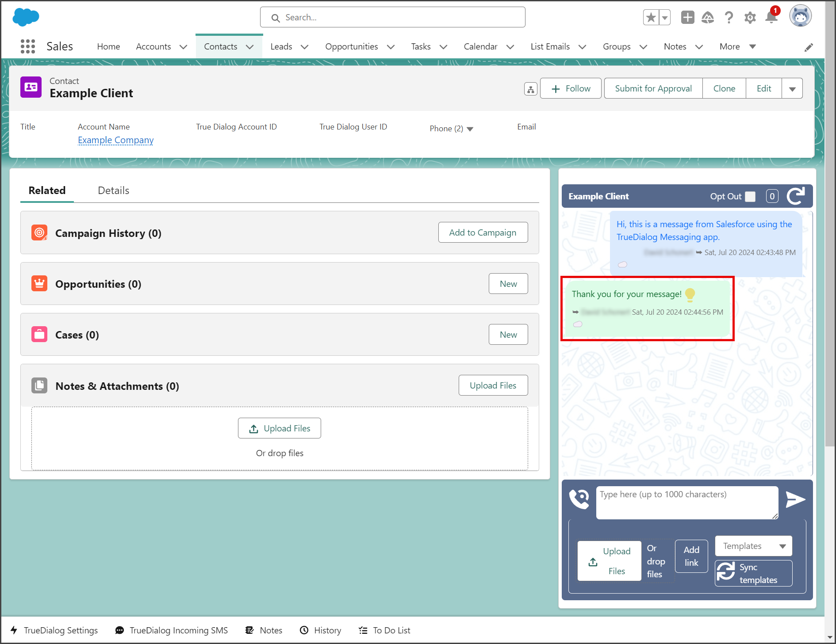This screenshot has height=644, width=836.
Task: Open the contact hierarchy icon
Action: [x=530, y=89]
